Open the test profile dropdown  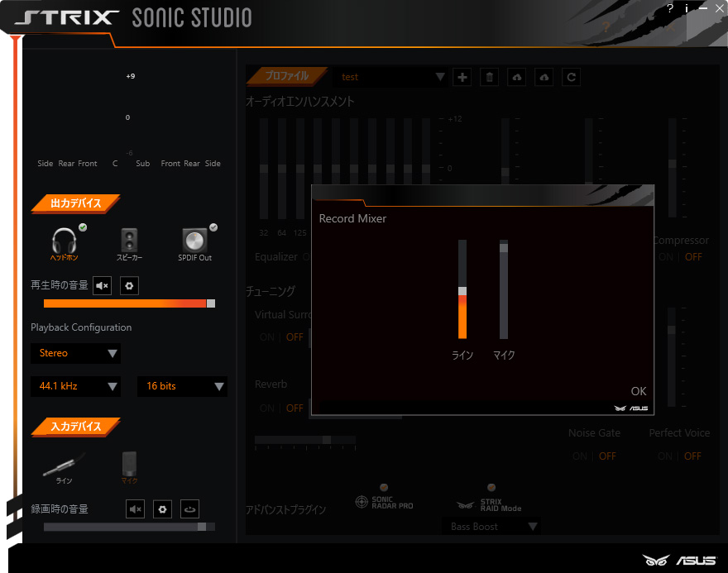tap(390, 77)
